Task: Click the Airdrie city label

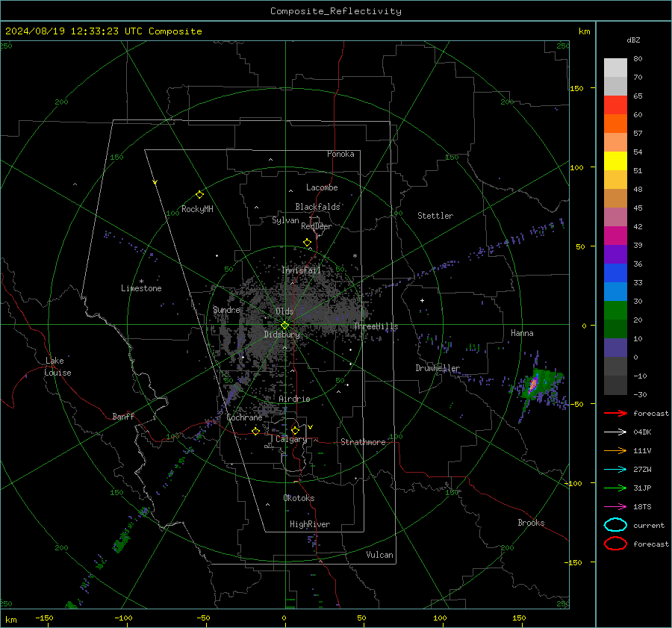Action: click(294, 399)
